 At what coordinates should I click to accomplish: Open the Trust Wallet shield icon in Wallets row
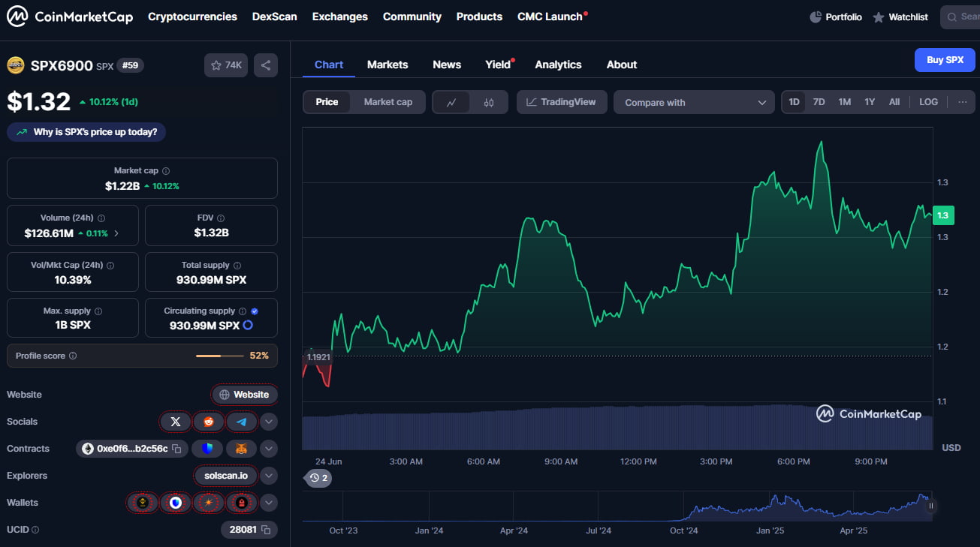pos(176,503)
